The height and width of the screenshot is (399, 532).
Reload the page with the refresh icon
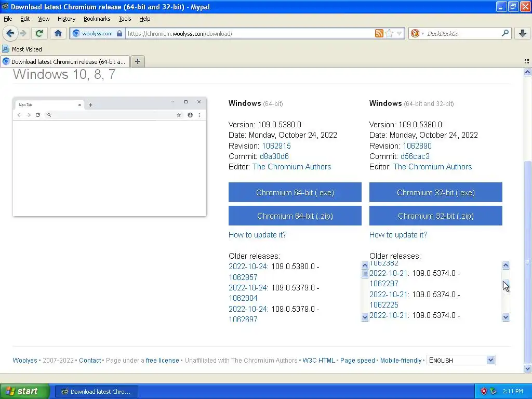(x=39, y=33)
